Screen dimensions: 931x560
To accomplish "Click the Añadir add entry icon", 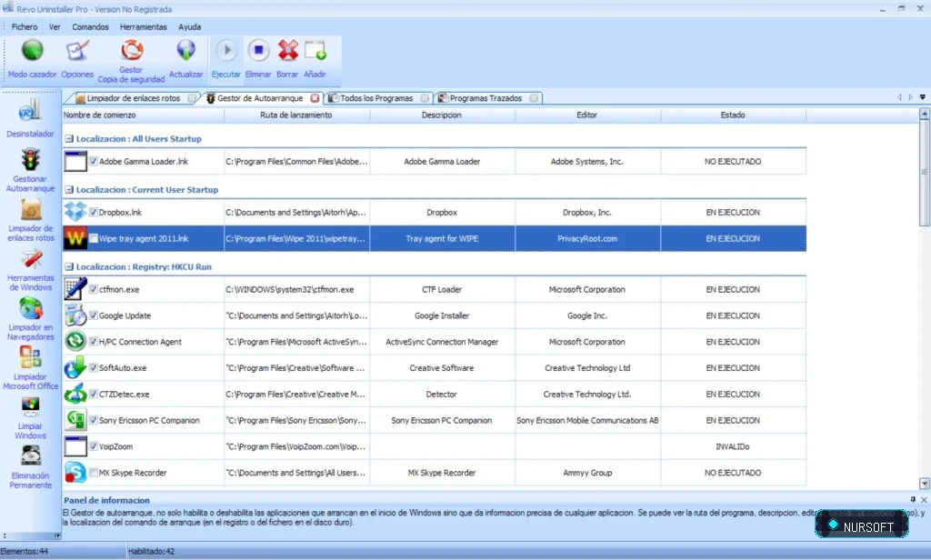I will [315, 51].
